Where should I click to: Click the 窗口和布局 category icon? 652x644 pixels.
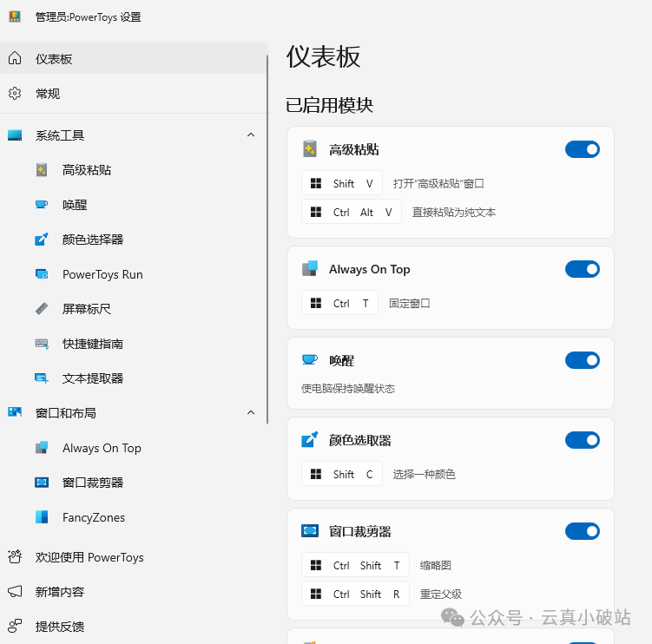coord(15,412)
